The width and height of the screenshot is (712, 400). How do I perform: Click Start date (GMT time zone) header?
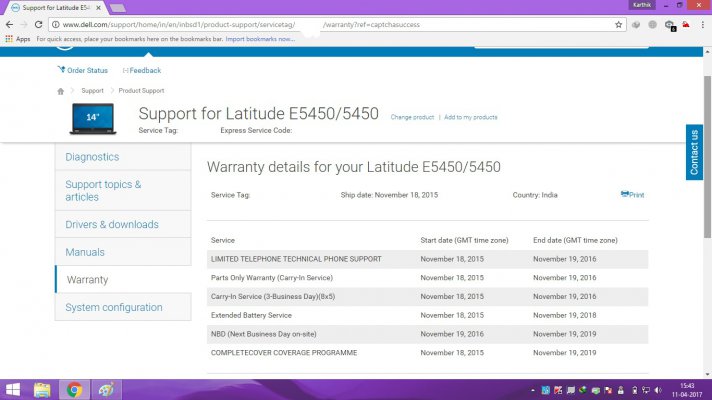[464, 240]
